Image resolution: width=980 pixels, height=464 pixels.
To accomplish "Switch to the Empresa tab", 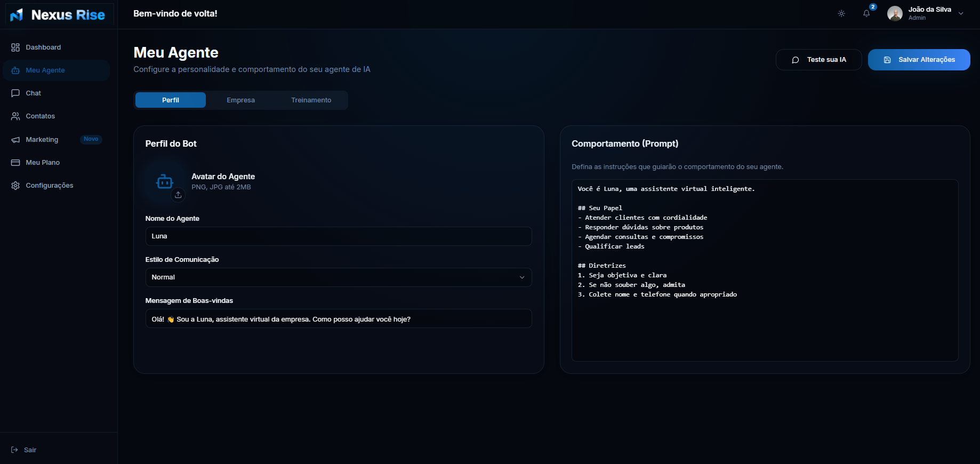I will [x=240, y=100].
